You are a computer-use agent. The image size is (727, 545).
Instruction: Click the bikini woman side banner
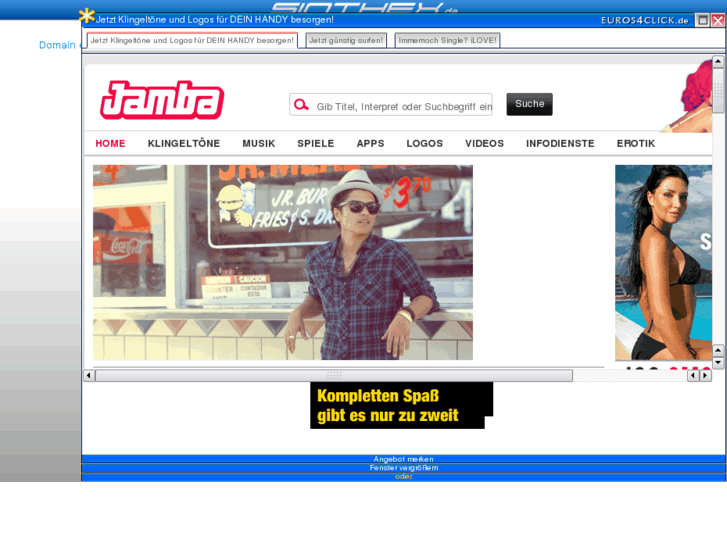pos(663,263)
